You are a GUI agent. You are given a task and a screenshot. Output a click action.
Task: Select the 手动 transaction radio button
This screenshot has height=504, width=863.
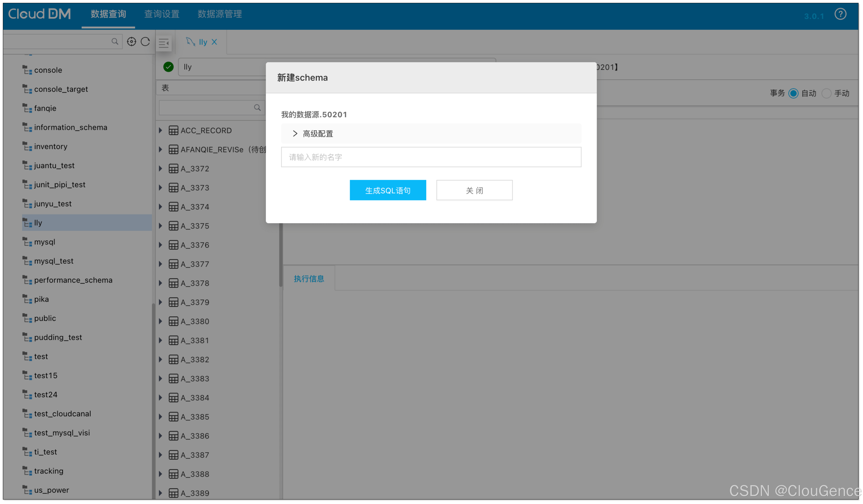coord(826,94)
